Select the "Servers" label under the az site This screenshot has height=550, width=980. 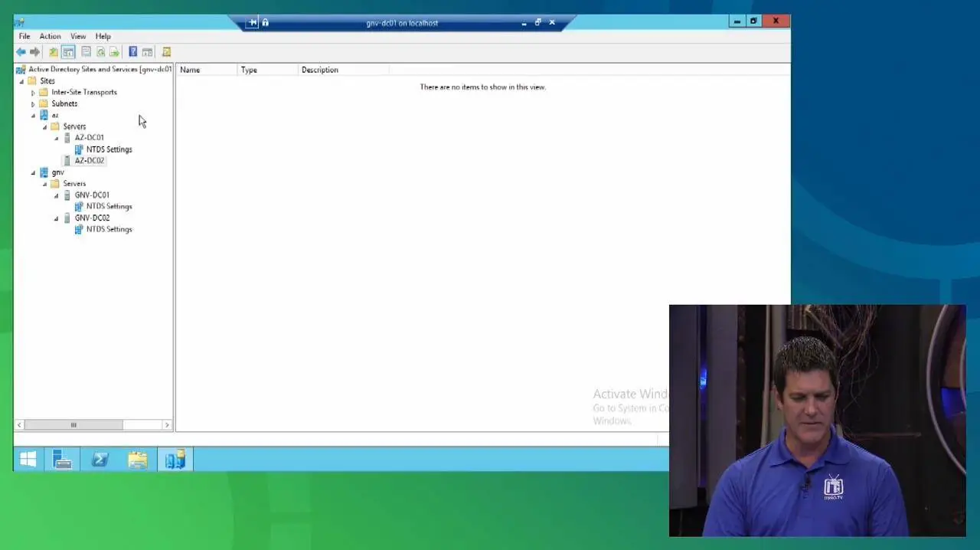(74, 126)
